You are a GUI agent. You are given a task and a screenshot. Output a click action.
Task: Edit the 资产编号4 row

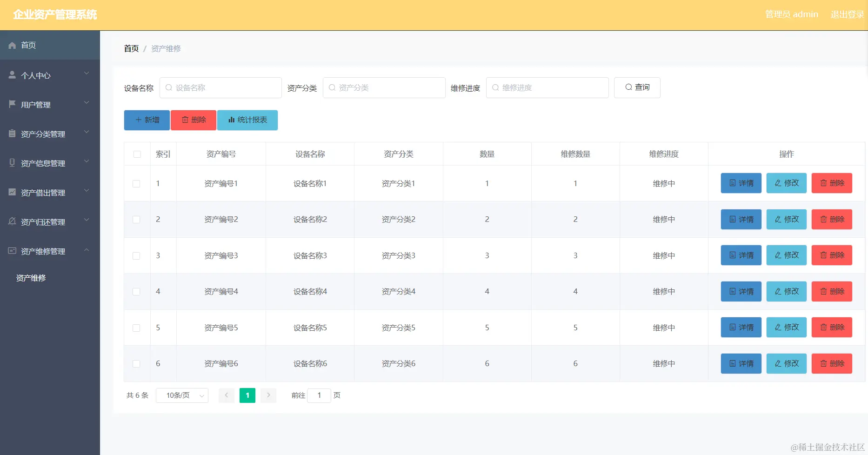click(787, 291)
